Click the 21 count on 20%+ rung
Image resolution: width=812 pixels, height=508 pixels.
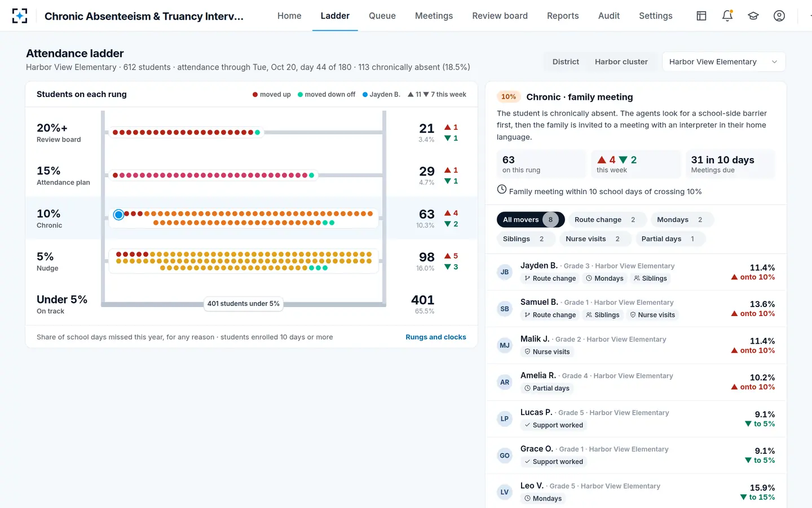click(426, 129)
